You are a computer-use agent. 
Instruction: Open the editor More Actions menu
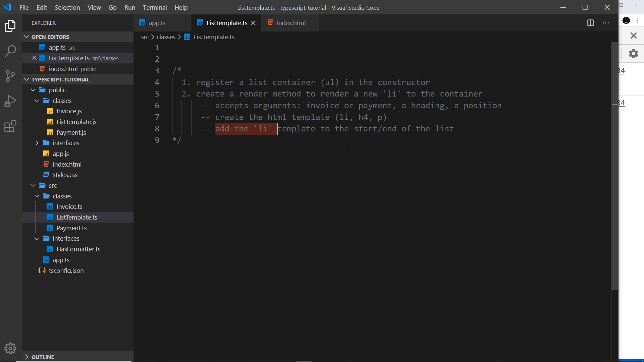click(x=606, y=23)
